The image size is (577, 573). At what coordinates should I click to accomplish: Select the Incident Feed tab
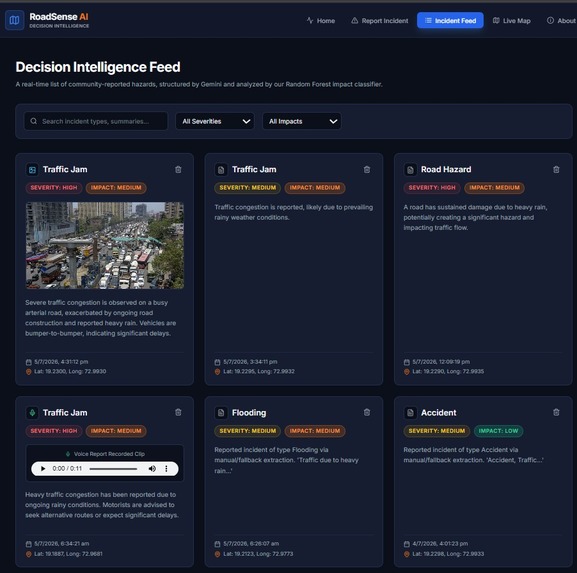coord(450,21)
